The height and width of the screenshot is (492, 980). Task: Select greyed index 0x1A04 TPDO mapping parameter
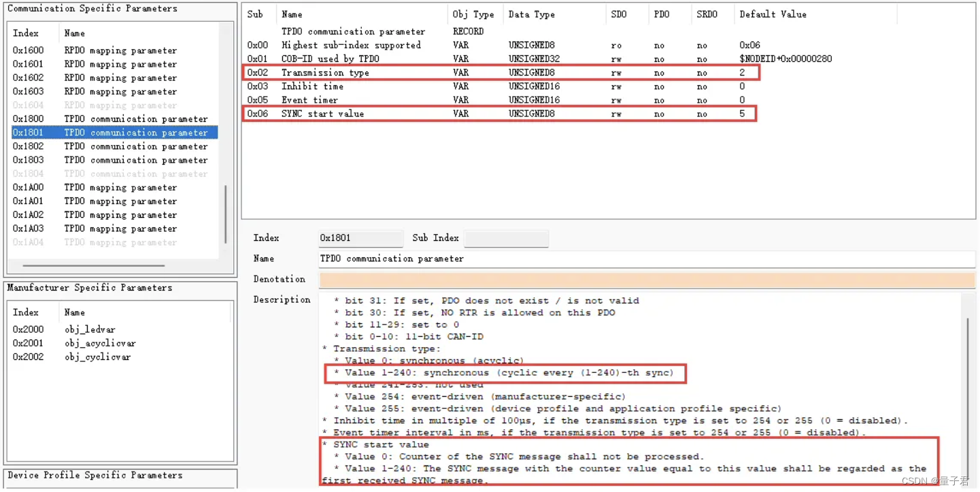tap(114, 242)
